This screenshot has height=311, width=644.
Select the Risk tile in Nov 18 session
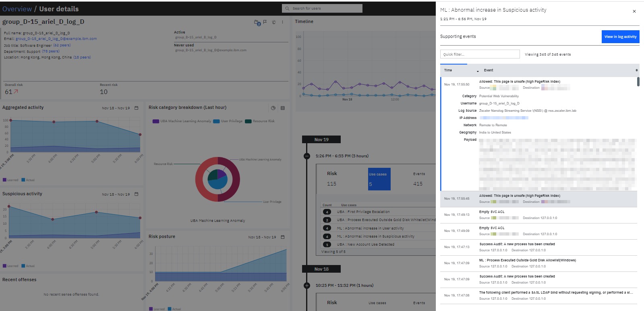[332, 303]
